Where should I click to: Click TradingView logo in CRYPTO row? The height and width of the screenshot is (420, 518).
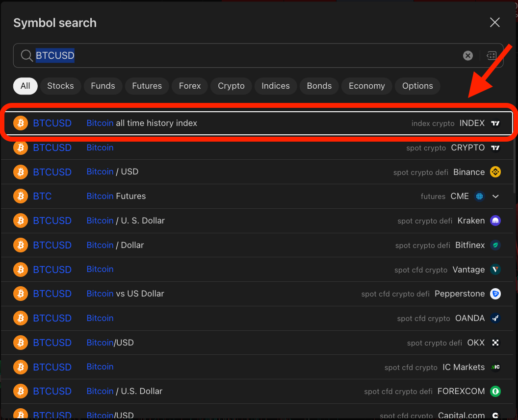pyautogui.click(x=495, y=148)
